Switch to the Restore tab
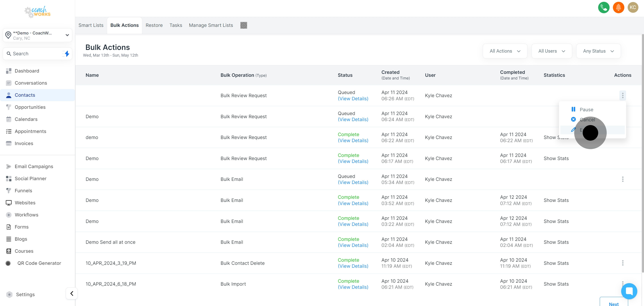644x306 pixels. point(154,25)
